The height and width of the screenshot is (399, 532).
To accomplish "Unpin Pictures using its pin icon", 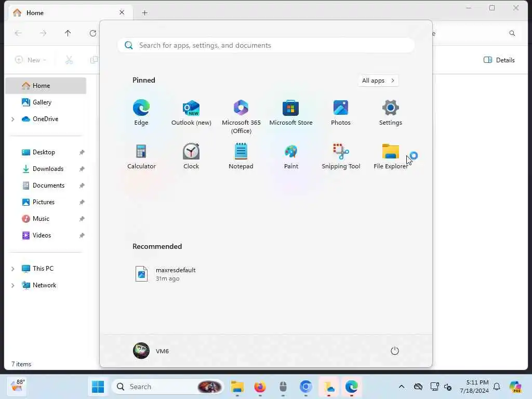I will click(x=82, y=202).
